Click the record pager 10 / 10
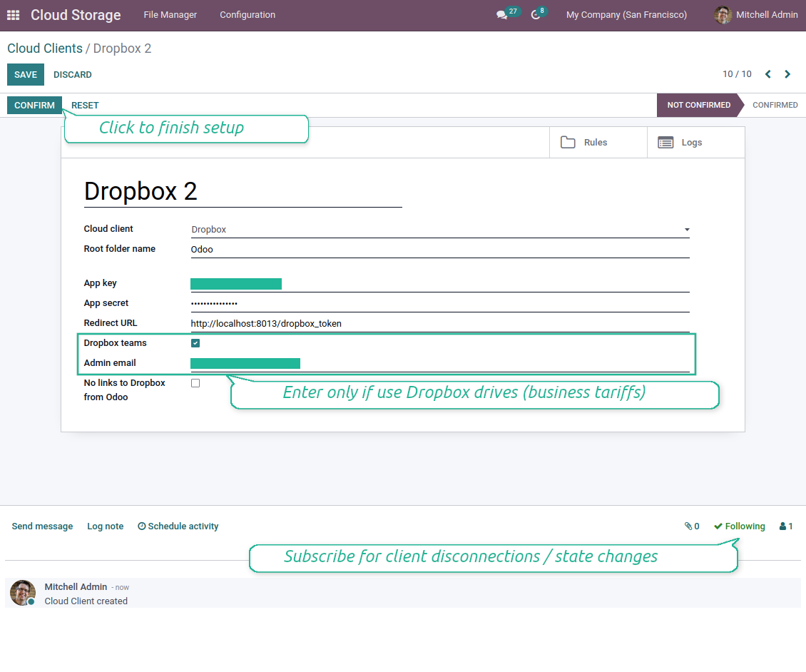This screenshot has height=672, width=806. pyautogui.click(x=737, y=74)
